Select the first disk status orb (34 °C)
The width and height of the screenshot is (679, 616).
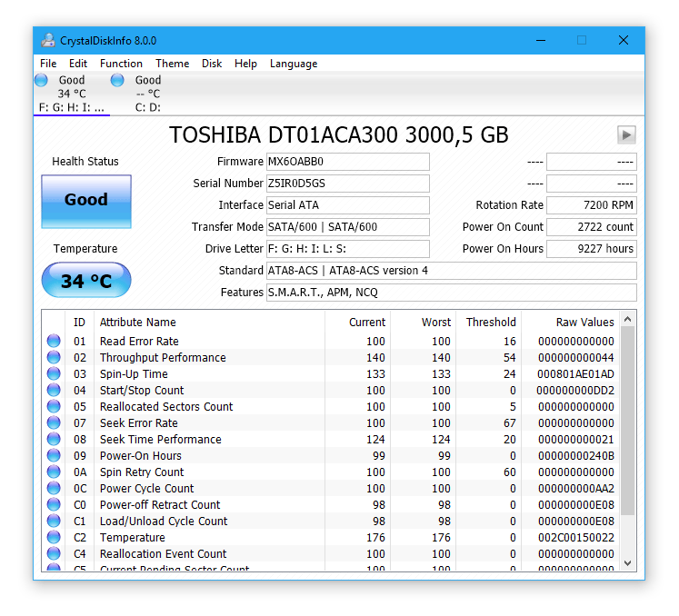[x=42, y=80]
